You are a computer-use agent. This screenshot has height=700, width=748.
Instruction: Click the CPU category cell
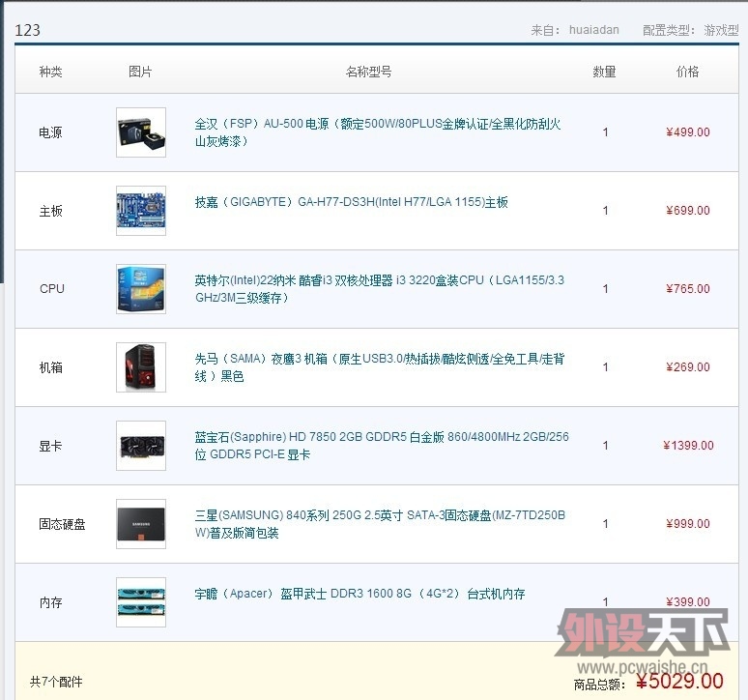click(x=52, y=289)
